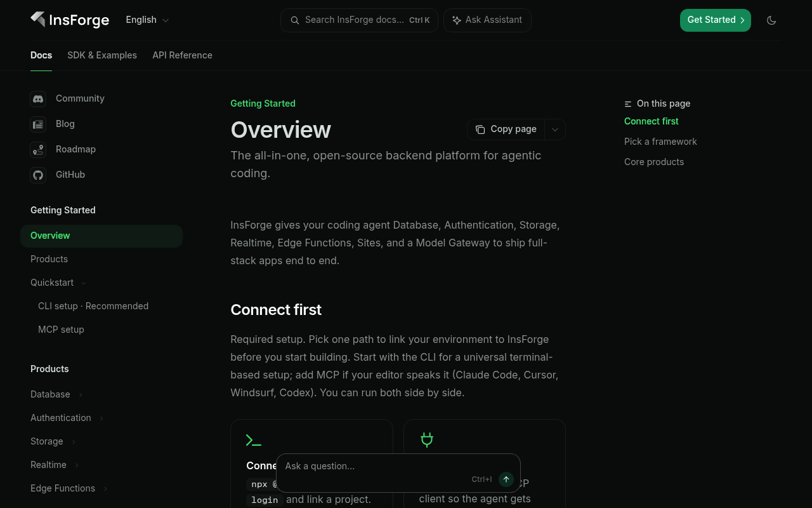The width and height of the screenshot is (812, 508).
Task: Click the Discord Community icon
Action: pyautogui.click(x=38, y=98)
